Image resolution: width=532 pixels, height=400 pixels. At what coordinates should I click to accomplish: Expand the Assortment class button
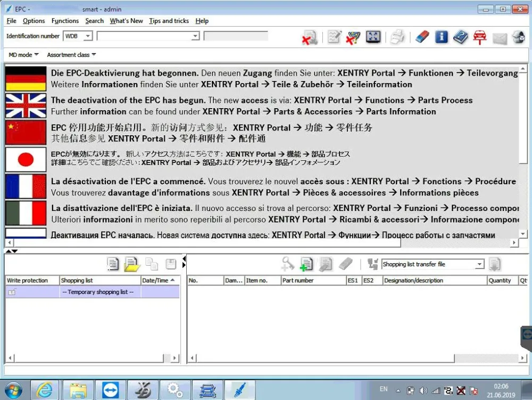tap(71, 55)
